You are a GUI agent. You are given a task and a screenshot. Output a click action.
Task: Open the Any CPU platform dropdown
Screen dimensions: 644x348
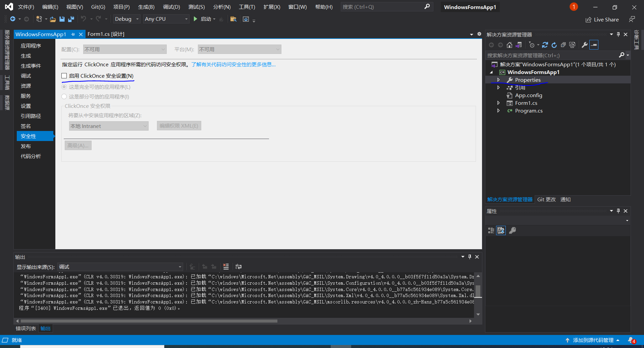[186, 19]
